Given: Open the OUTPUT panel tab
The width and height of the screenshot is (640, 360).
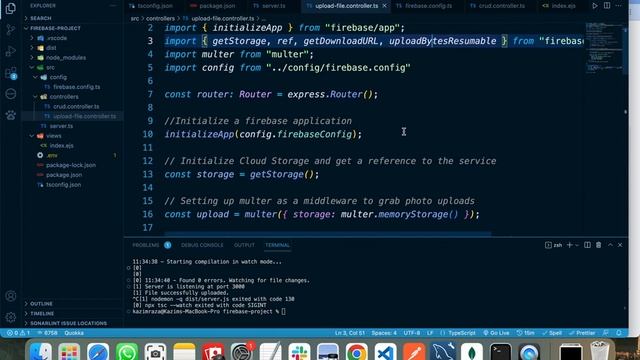Looking at the screenshot, I should click(x=244, y=245).
